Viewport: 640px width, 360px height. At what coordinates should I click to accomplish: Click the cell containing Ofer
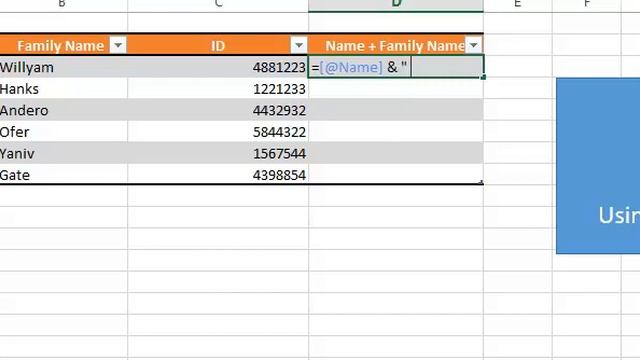tap(63, 132)
